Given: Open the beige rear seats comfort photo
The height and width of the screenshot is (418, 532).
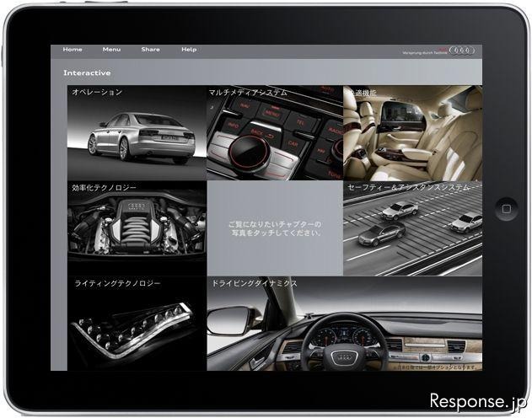Looking at the screenshot, I should [412, 133].
